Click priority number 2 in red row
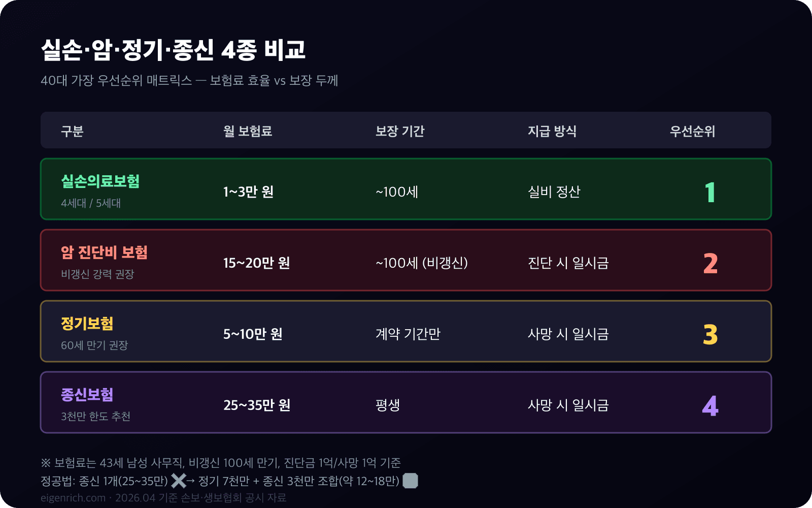Image resolution: width=812 pixels, height=508 pixels. click(x=710, y=264)
